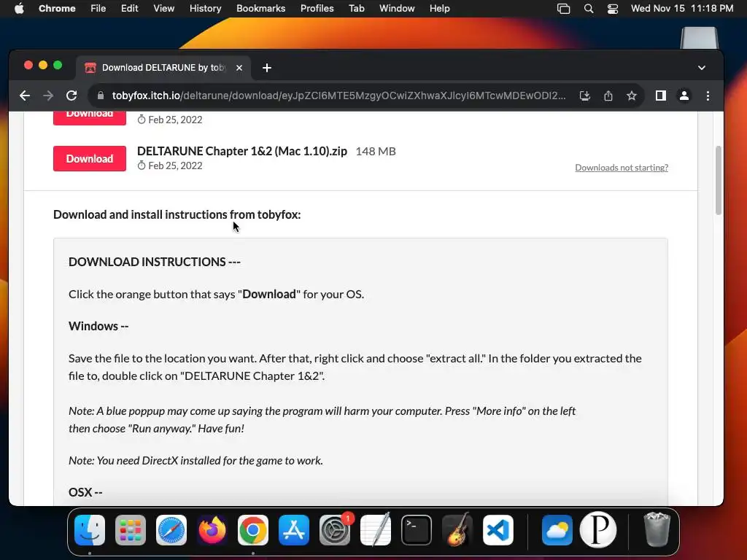Viewport: 747px width, 560px height.
Task: Open the Tab menu
Action: tap(356, 9)
